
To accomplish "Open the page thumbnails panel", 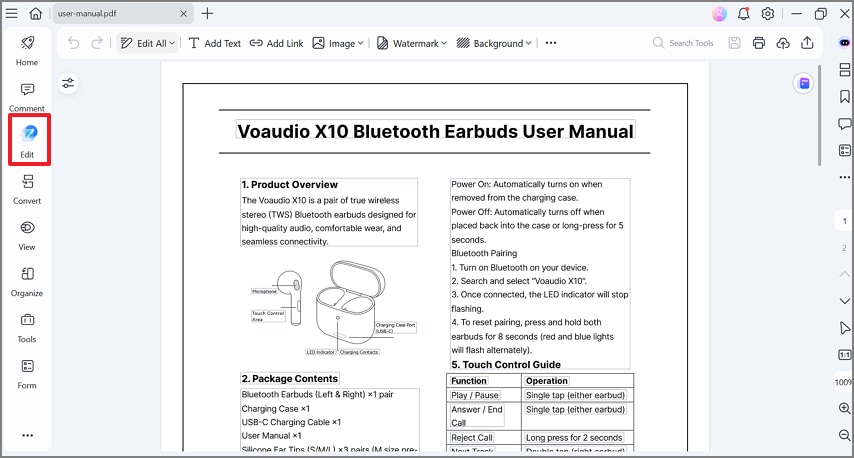I will click(x=845, y=70).
